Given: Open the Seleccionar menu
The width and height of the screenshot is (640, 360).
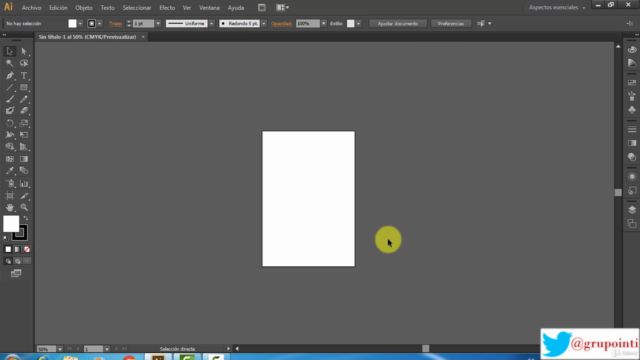Looking at the screenshot, I should pyautogui.click(x=137, y=8).
